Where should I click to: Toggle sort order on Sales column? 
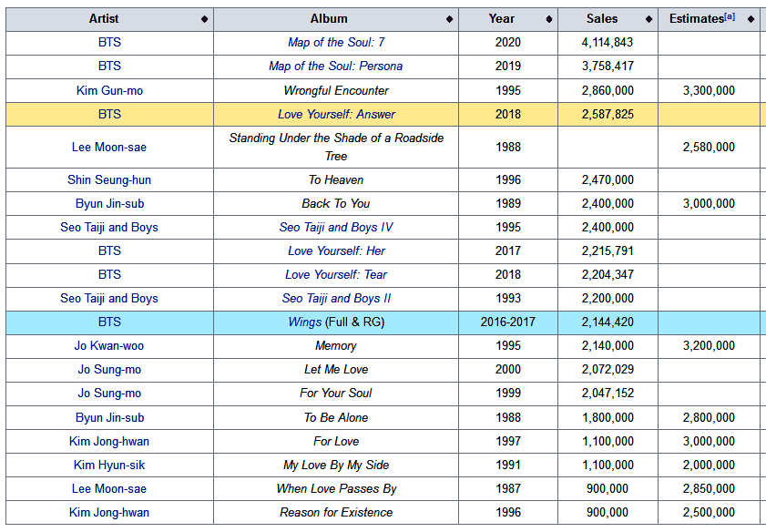coord(649,19)
